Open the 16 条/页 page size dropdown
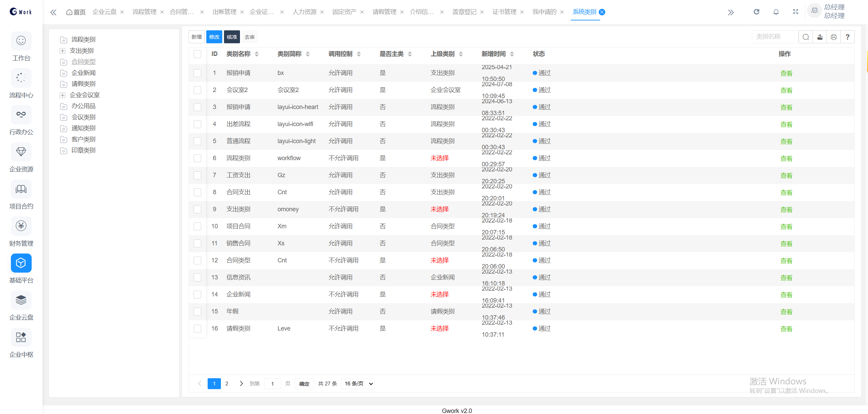 click(x=358, y=384)
